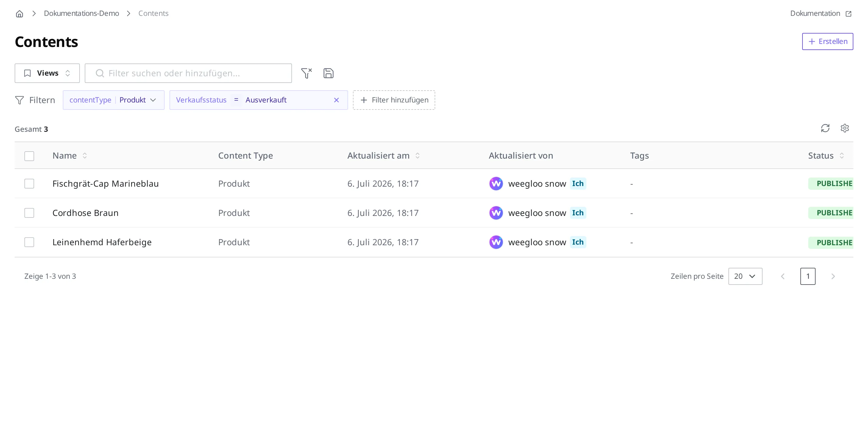Click Filter hinzufügen button

coord(394,100)
